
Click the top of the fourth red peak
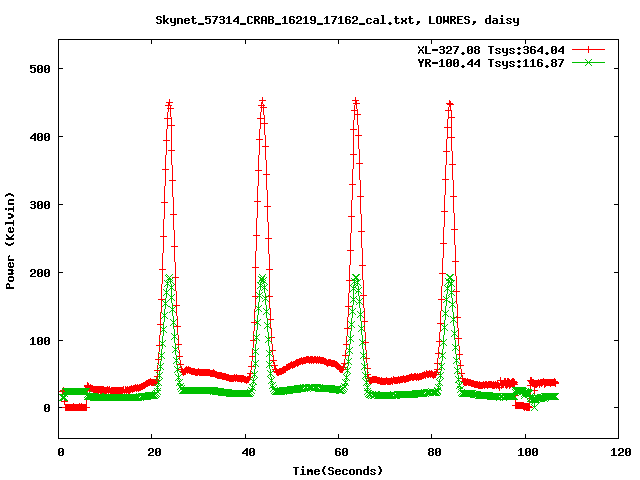[450, 104]
